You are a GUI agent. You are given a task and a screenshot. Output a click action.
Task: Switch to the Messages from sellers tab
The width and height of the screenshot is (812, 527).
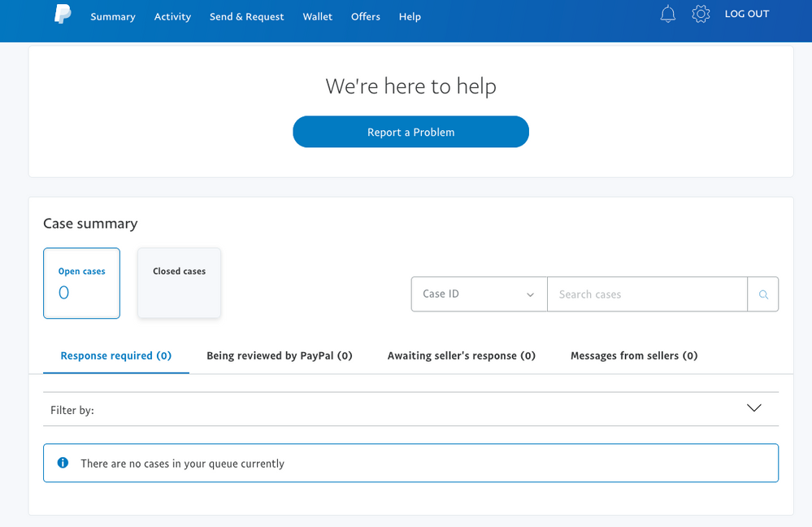coord(634,355)
